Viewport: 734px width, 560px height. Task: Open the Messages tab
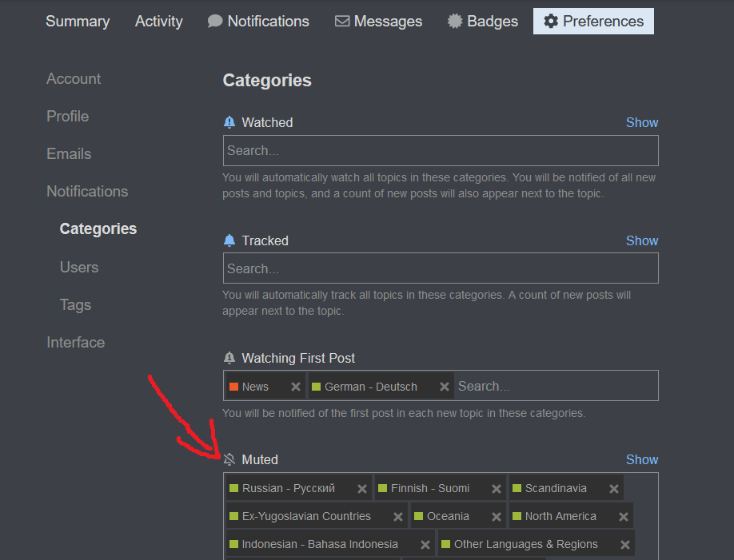pos(378,21)
